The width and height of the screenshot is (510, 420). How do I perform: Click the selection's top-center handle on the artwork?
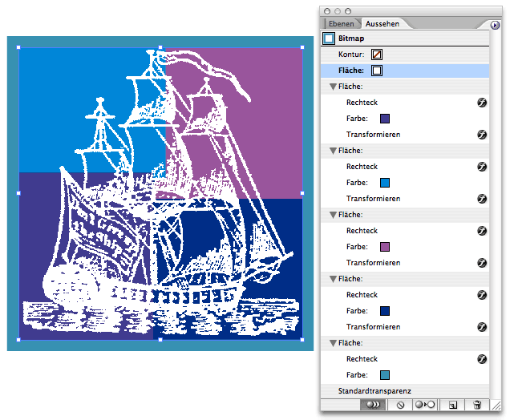[x=160, y=47]
